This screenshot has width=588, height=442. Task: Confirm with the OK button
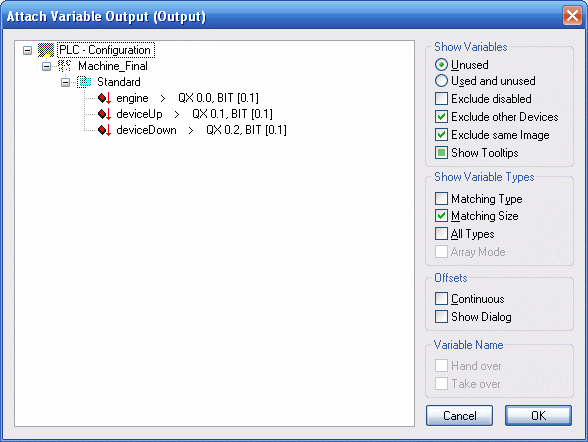(x=538, y=415)
